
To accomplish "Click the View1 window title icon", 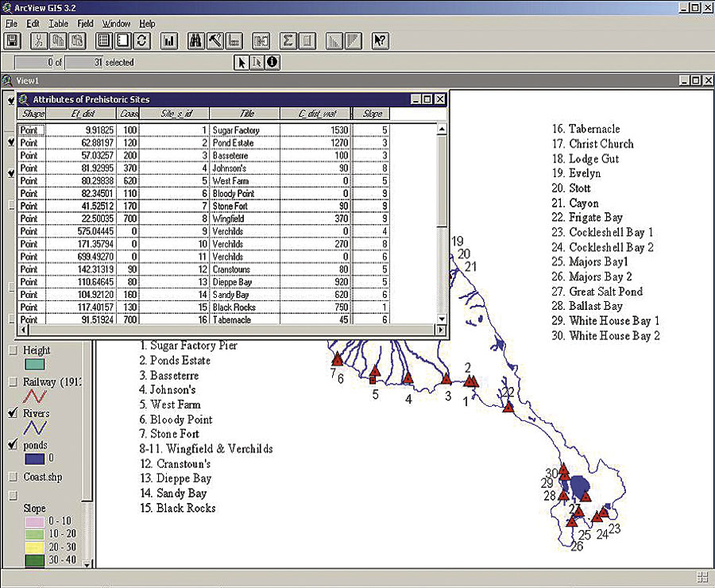I will (7, 81).
